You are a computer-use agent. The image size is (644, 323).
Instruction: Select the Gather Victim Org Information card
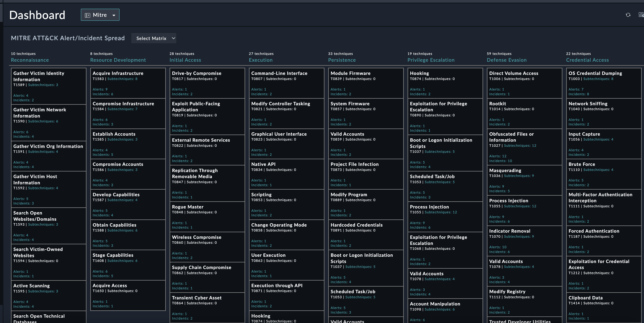[49, 156]
